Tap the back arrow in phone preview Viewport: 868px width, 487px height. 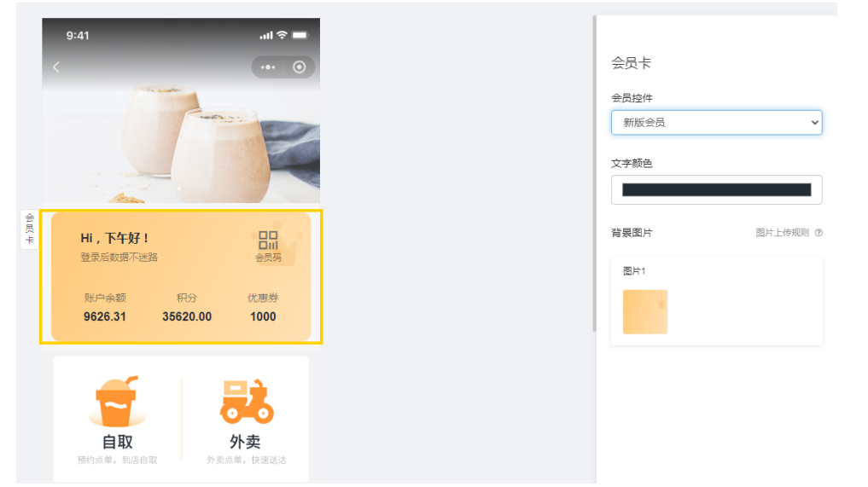[x=56, y=67]
